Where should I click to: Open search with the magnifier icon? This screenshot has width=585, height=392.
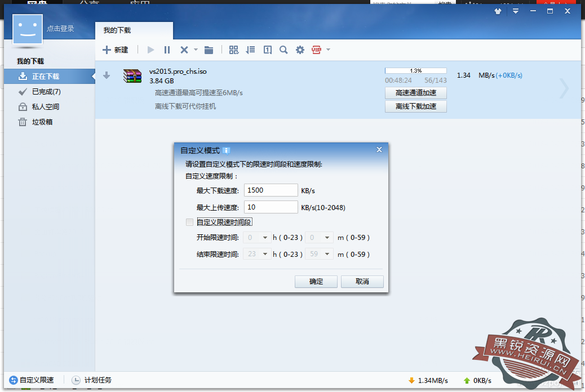click(x=283, y=50)
